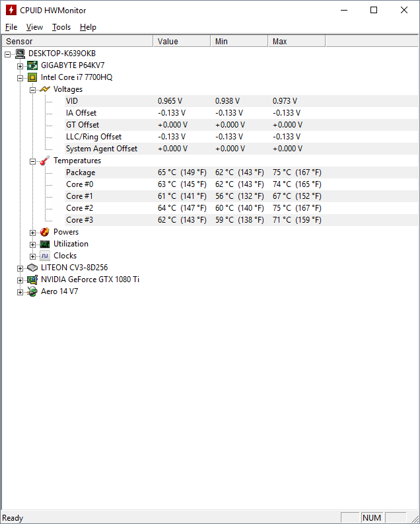Click the Max column header
The width and height of the screenshot is (420, 524).
point(297,41)
